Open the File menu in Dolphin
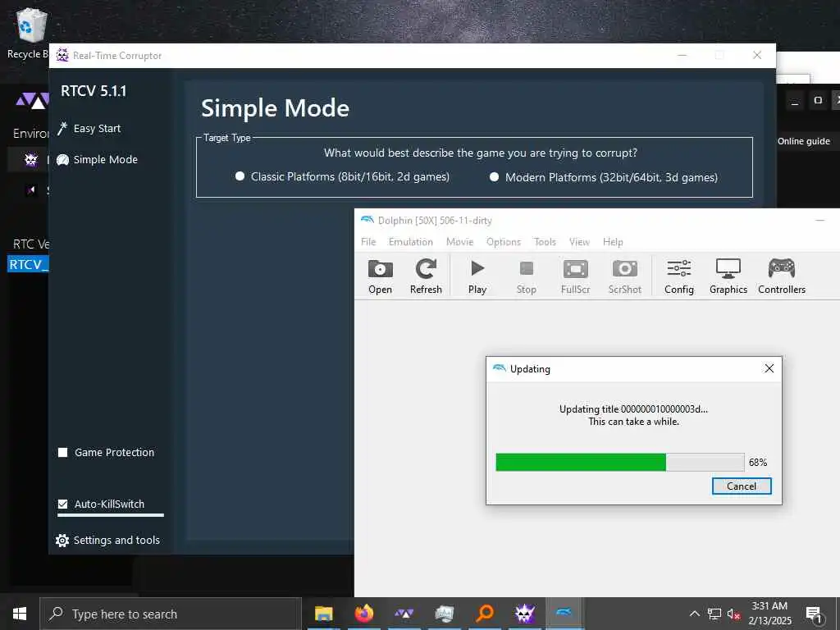 (368, 242)
